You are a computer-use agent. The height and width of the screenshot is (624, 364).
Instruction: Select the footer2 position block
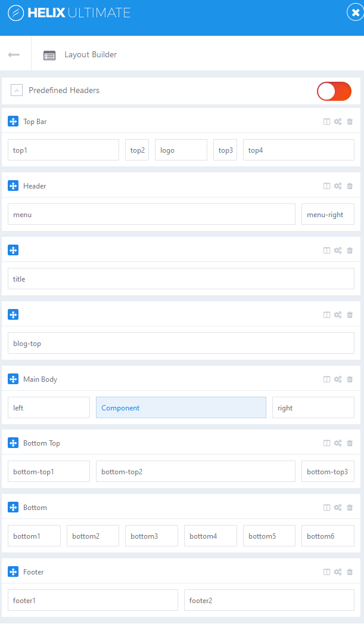click(x=269, y=601)
